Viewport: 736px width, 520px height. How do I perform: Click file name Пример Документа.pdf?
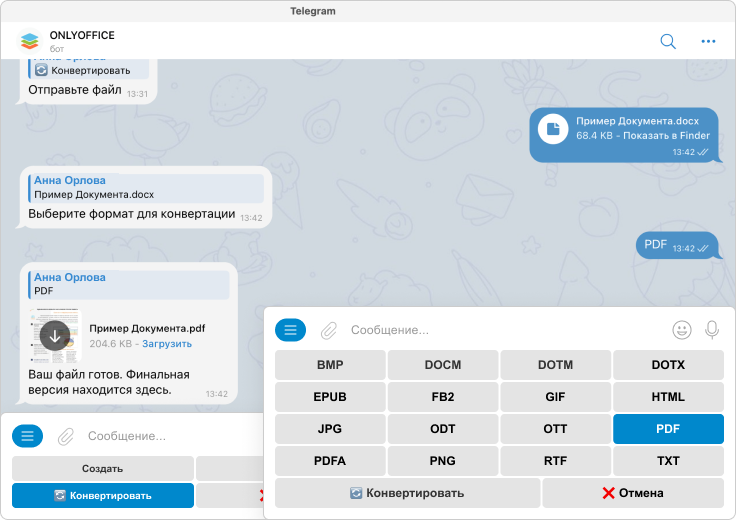[x=147, y=328]
